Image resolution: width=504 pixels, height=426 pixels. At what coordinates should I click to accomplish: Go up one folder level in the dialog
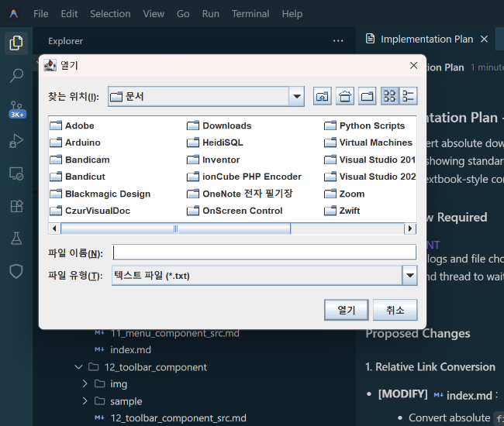323,96
